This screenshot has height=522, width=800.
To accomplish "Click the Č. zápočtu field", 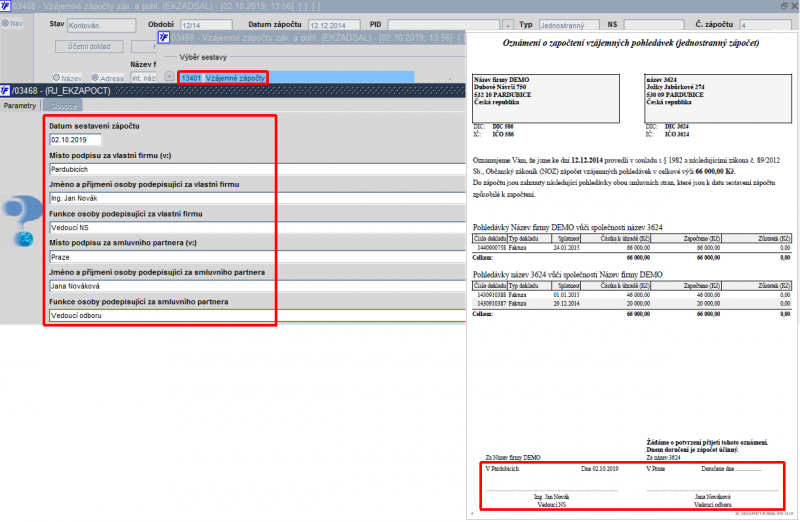I will 765,25.
